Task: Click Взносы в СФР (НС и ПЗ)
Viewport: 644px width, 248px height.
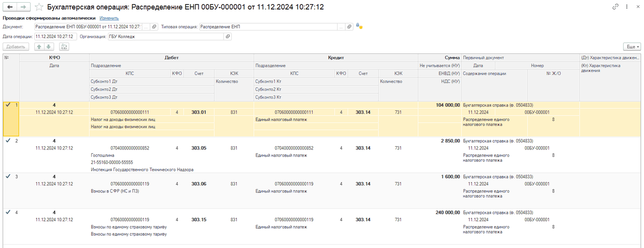Action: (x=114, y=191)
